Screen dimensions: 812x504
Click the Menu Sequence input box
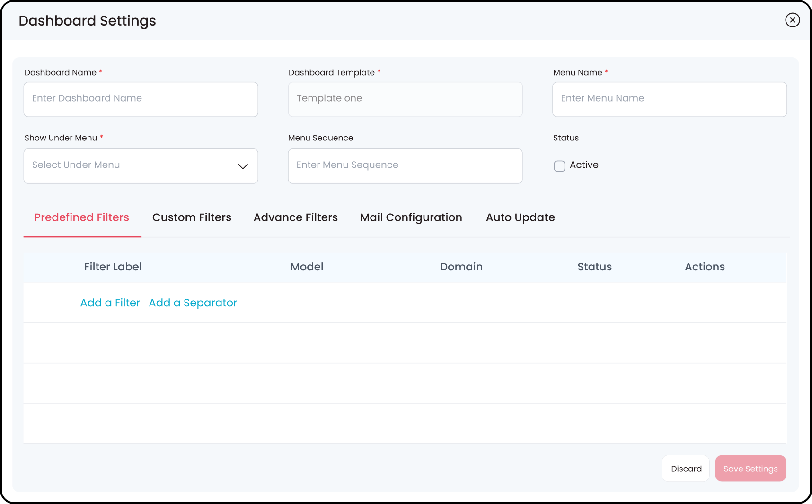(405, 166)
